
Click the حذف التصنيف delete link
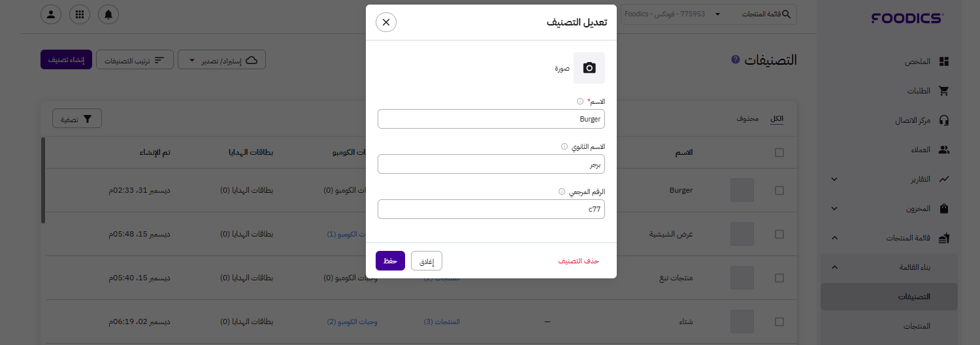click(578, 261)
